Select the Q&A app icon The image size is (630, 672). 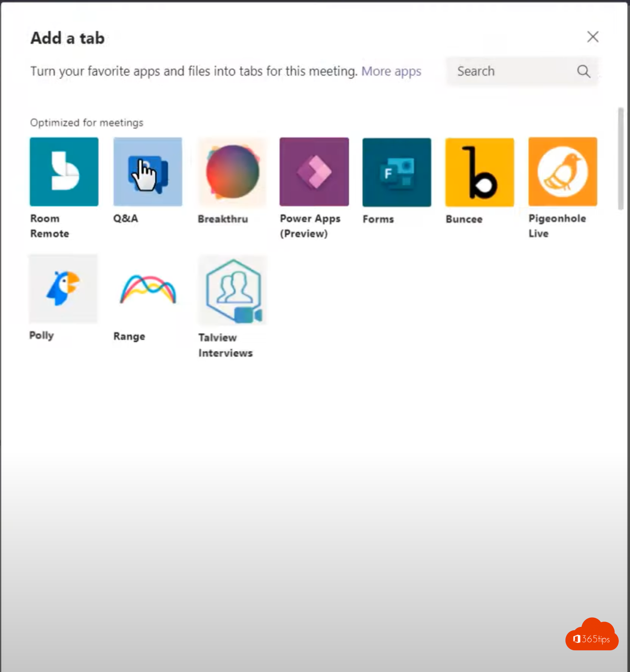[x=148, y=172]
